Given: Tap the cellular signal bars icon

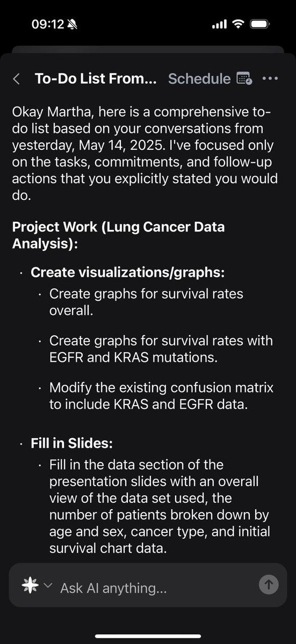Looking at the screenshot, I should (x=219, y=25).
